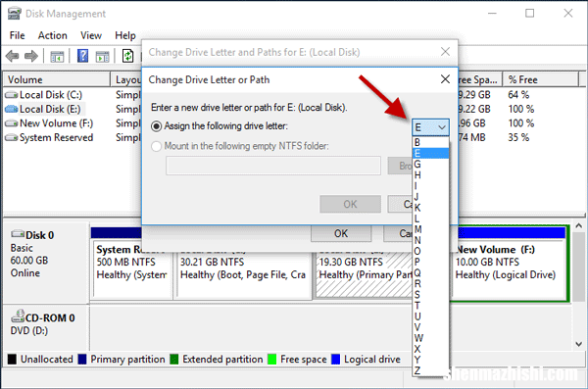Select the Local Disk (C:) volume row
Screen dimensions: 588x389
(51, 95)
